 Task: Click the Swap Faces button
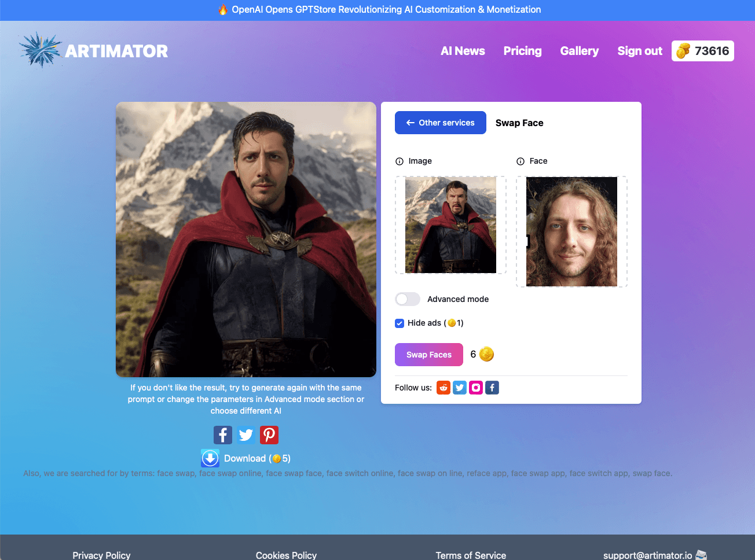click(429, 355)
